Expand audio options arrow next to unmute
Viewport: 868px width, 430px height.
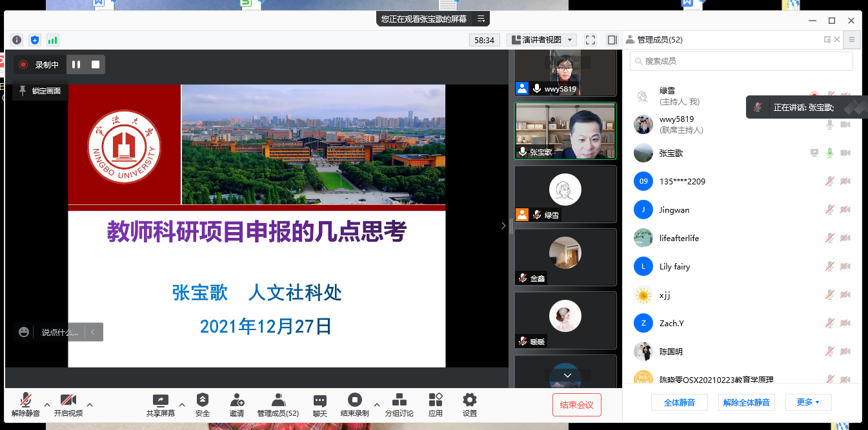click(x=47, y=405)
